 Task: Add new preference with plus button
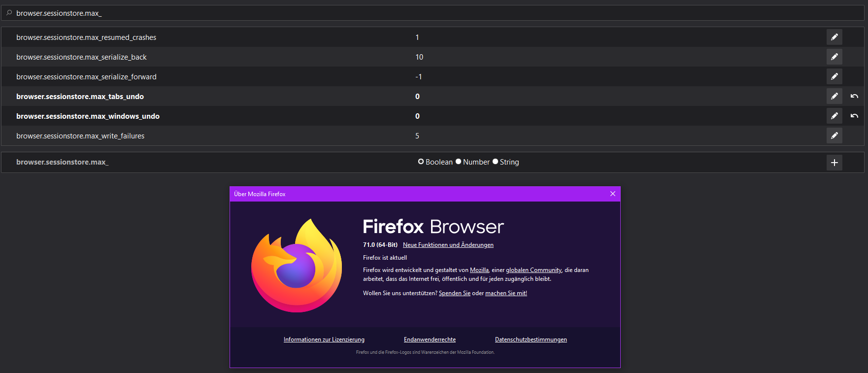click(x=834, y=163)
